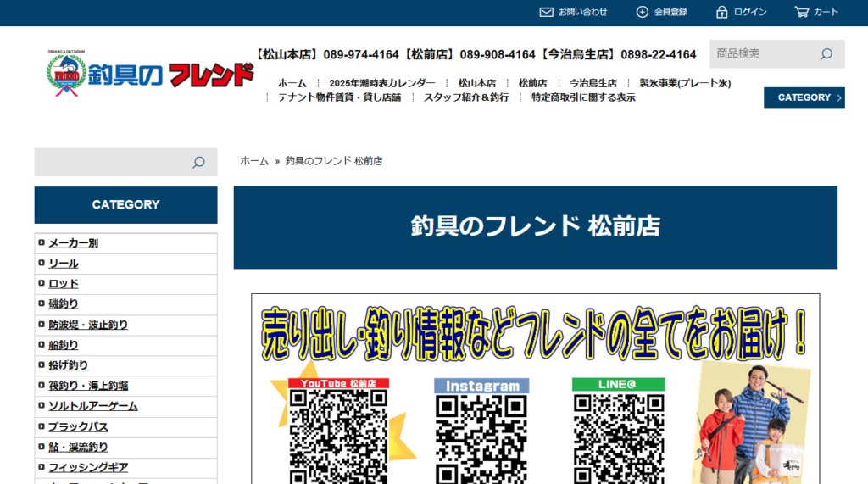Click the sidebar search magnifier icon
Screen dimensions: 868x484
pyautogui.click(x=198, y=162)
